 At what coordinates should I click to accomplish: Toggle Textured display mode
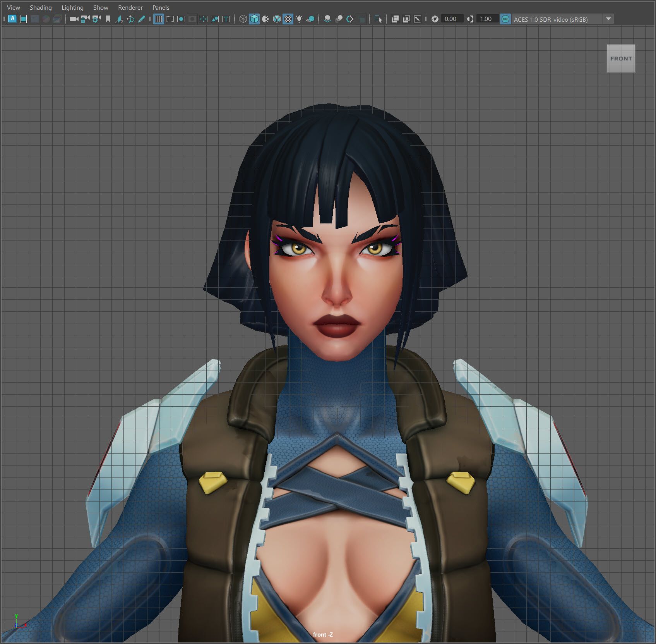pos(288,19)
